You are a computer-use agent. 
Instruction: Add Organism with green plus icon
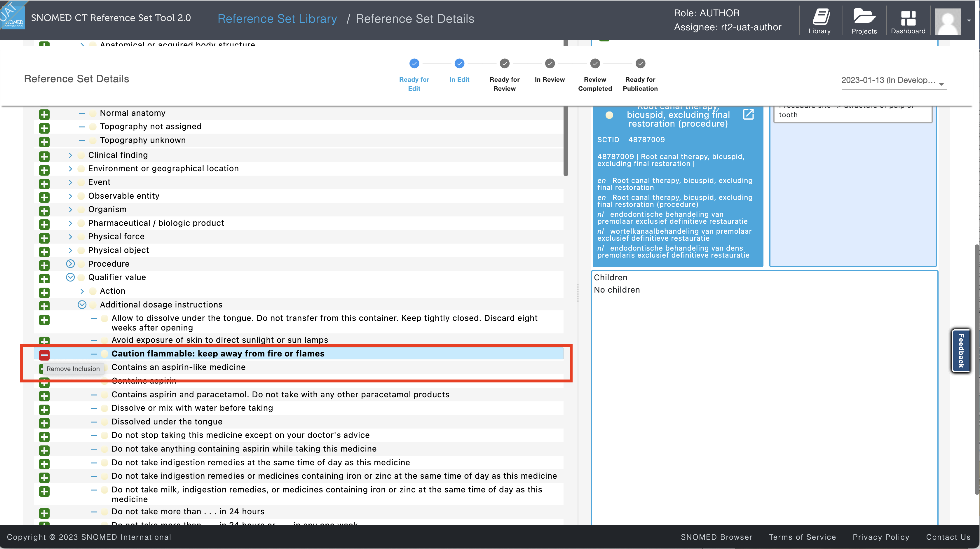click(x=44, y=211)
